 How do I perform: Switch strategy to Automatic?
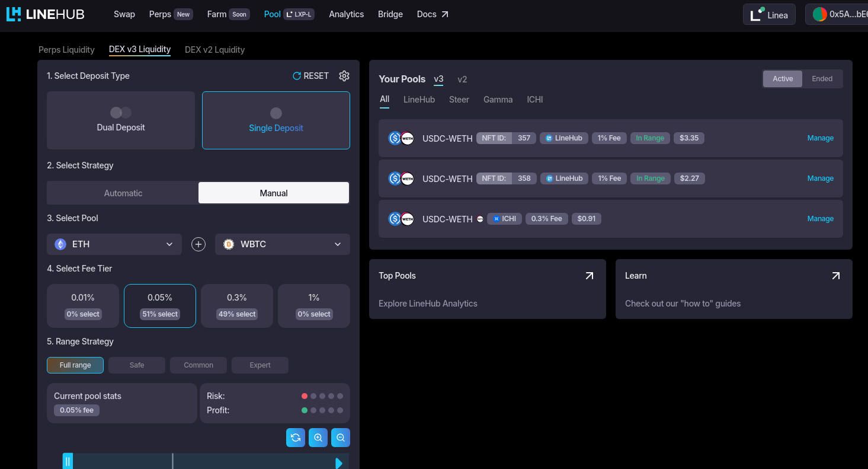[x=123, y=192]
